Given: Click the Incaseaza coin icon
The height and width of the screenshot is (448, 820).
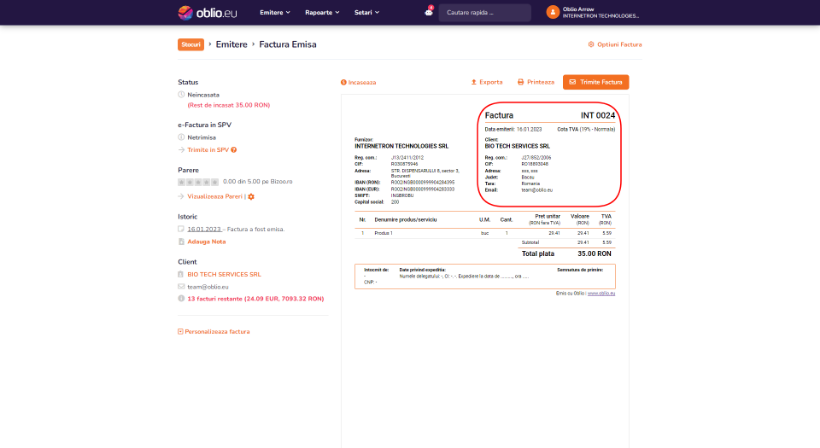Looking at the screenshot, I should tap(344, 83).
